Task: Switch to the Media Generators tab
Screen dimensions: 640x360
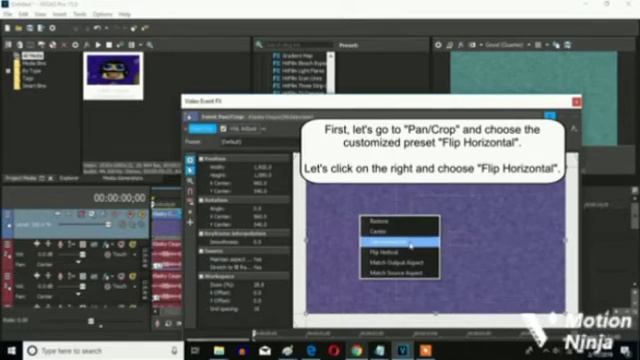Action: pyautogui.click(x=123, y=178)
